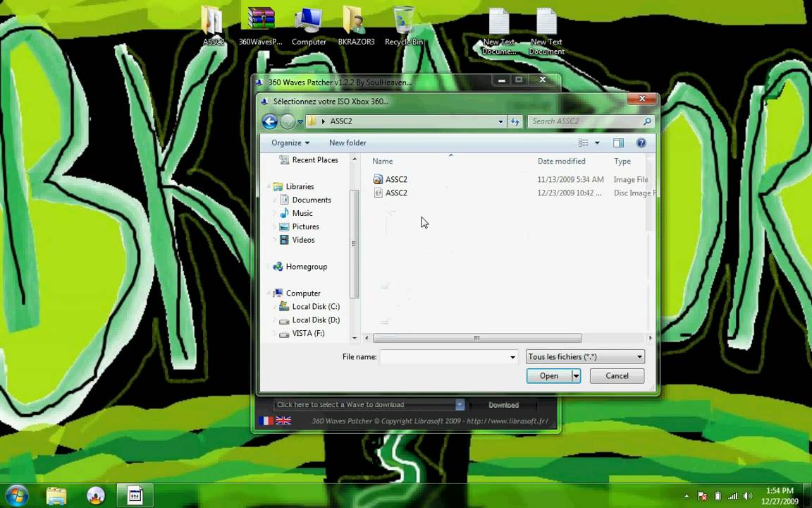Open the view options dropdown arrow
Screen dimensions: 812x508
pyautogui.click(x=597, y=143)
